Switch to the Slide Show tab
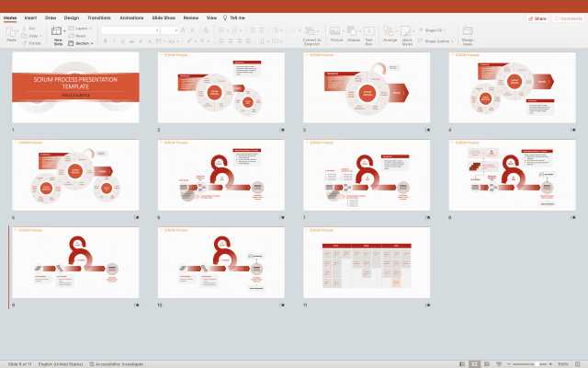588x368 pixels. click(x=165, y=17)
